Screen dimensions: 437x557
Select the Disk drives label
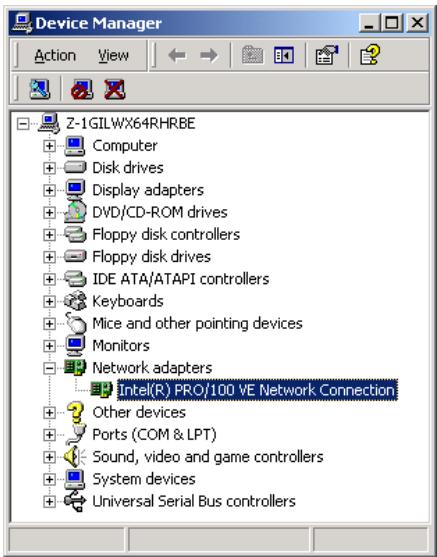[x=128, y=168]
